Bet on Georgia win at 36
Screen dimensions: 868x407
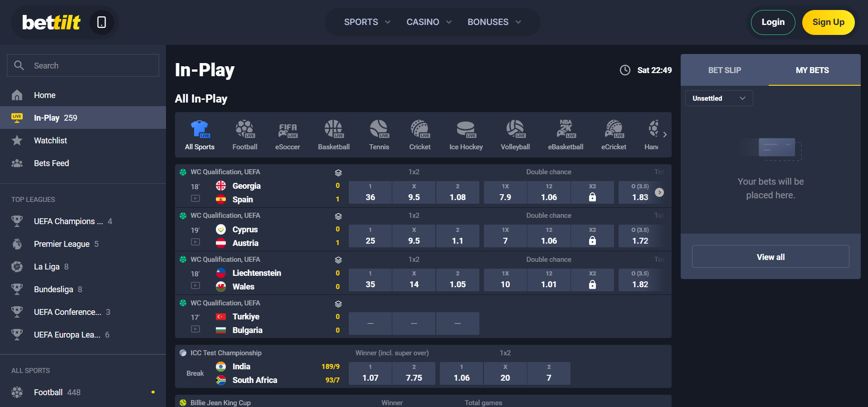pos(370,192)
